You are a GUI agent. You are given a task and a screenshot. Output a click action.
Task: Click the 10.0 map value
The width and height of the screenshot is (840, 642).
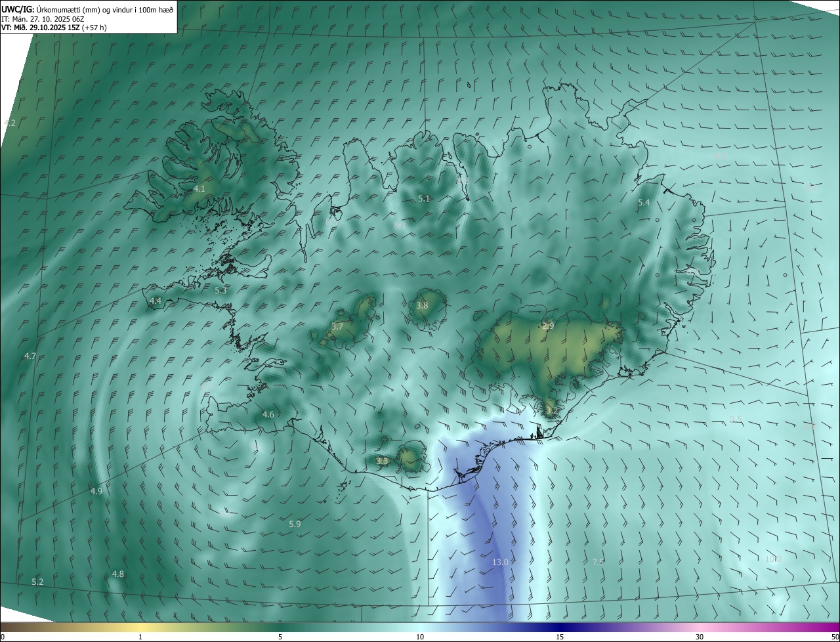click(x=774, y=559)
